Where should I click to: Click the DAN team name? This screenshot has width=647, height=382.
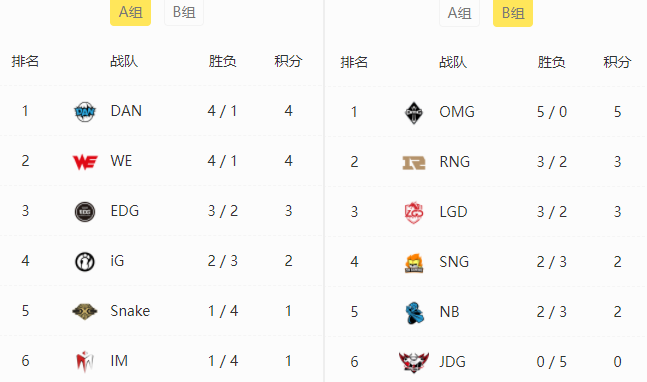pos(126,111)
